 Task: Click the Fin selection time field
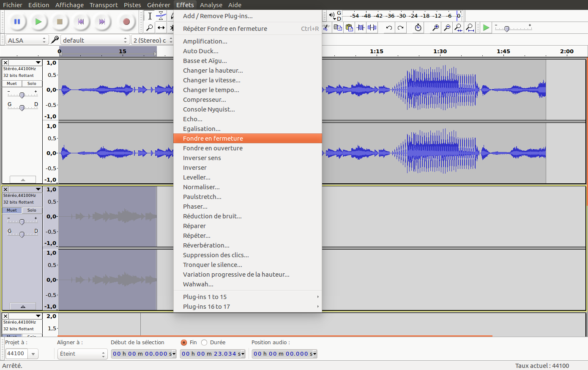[x=212, y=354]
